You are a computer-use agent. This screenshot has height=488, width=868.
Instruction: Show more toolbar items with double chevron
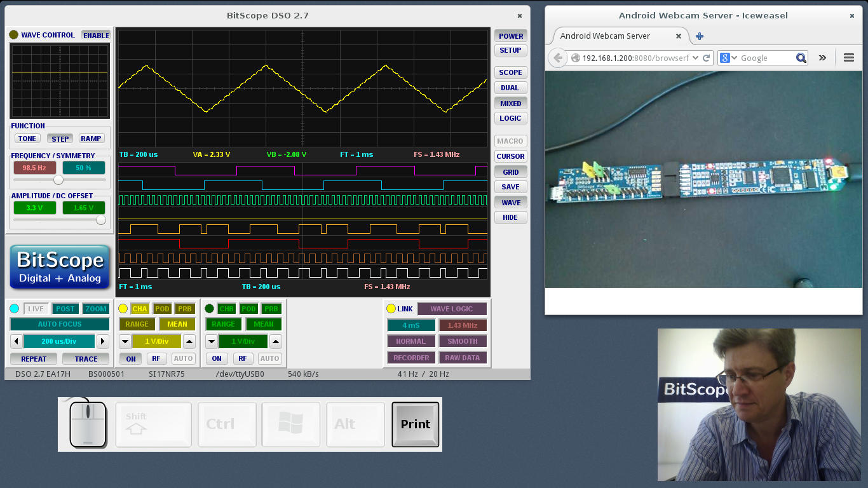[x=822, y=58]
